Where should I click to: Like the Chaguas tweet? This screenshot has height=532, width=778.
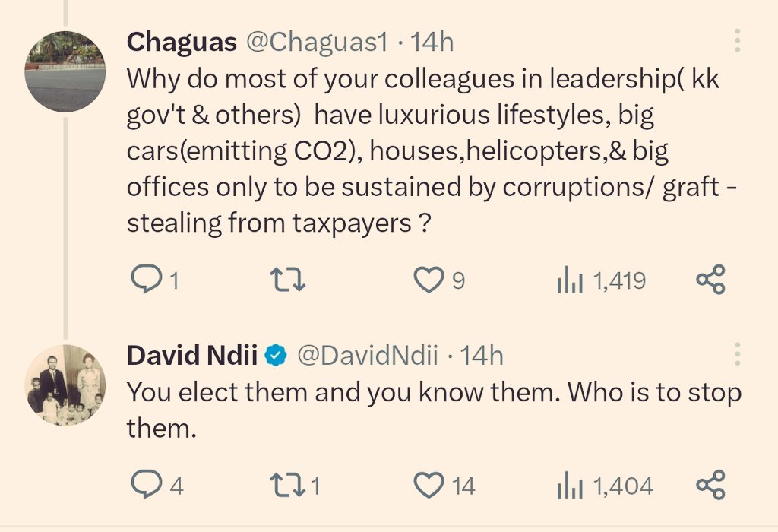click(x=429, y=281)
